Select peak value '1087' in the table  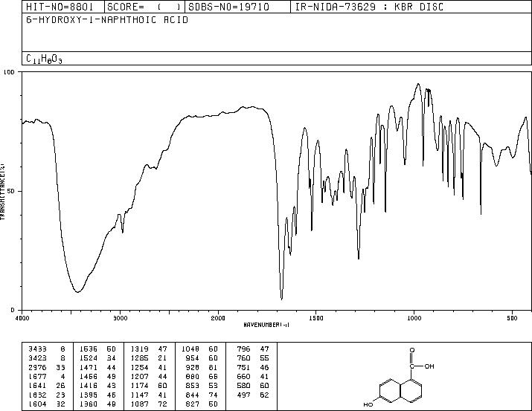click(x=139, y=404)
